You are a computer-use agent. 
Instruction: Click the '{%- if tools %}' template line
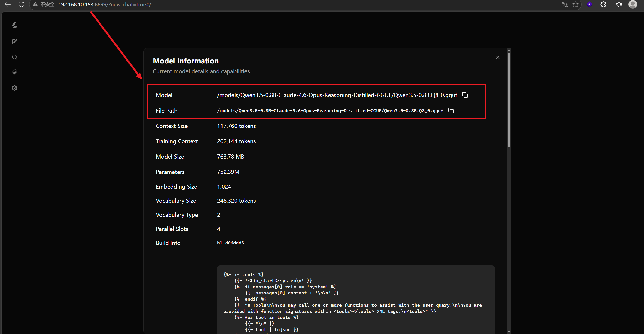click(x=243, y=275)
